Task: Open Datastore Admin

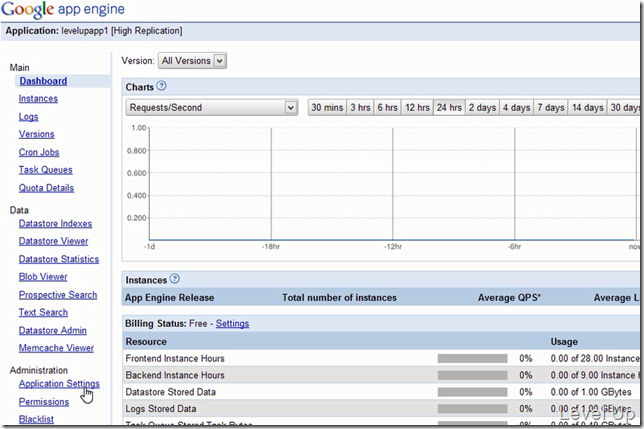Action: (x=53, y=330)
